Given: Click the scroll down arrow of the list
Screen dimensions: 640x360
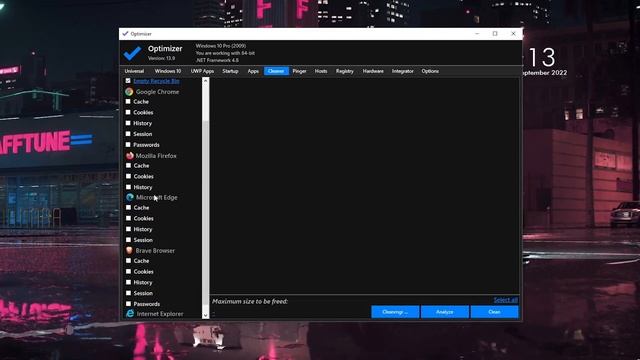Looking at the screenshot, I should pyautogui.click(x=205, y=315).
